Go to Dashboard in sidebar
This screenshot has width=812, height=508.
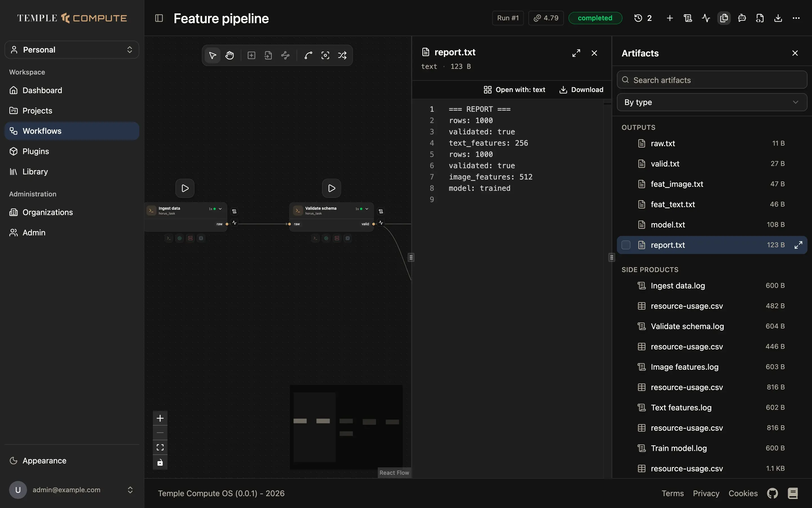(x=72, y=90)
